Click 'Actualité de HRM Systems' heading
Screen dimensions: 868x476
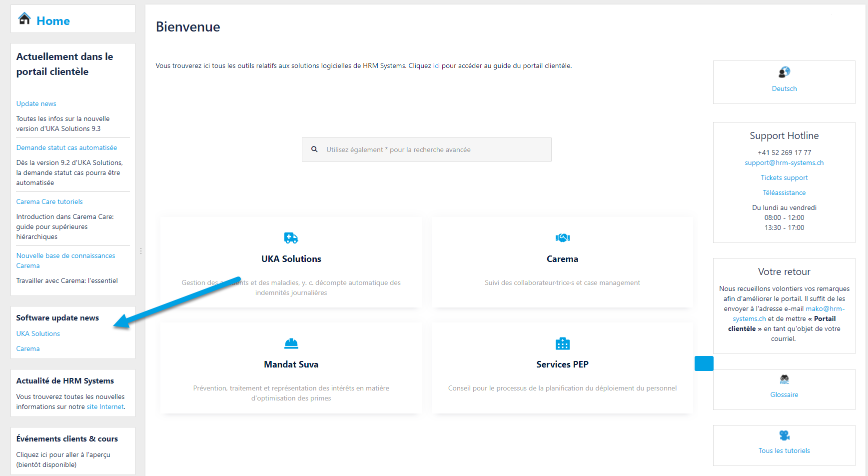(65, 380)
